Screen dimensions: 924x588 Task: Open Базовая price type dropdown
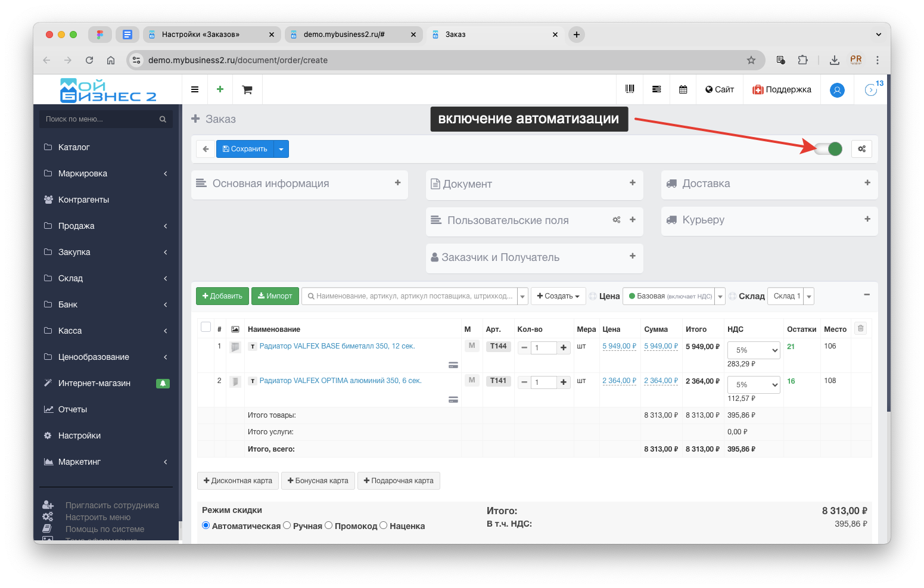pyautogui.click(x=673, y=296)
